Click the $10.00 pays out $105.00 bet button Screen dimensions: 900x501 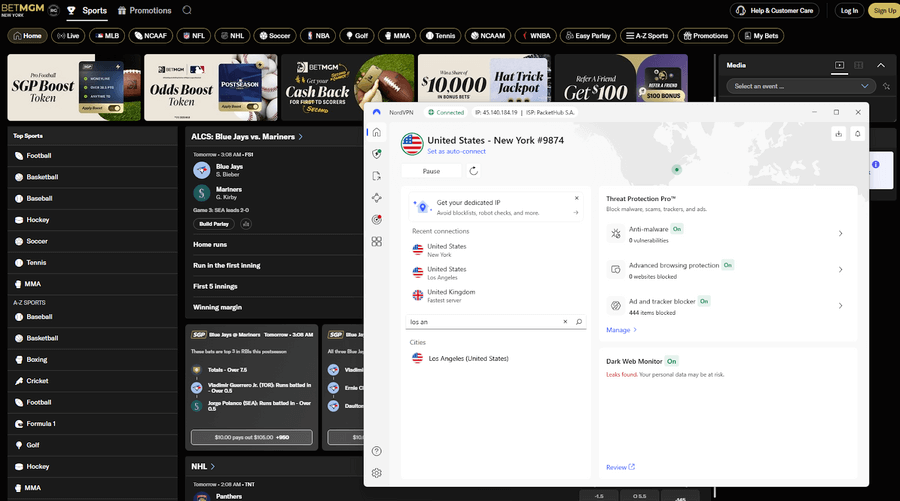(x=252, y=437)
